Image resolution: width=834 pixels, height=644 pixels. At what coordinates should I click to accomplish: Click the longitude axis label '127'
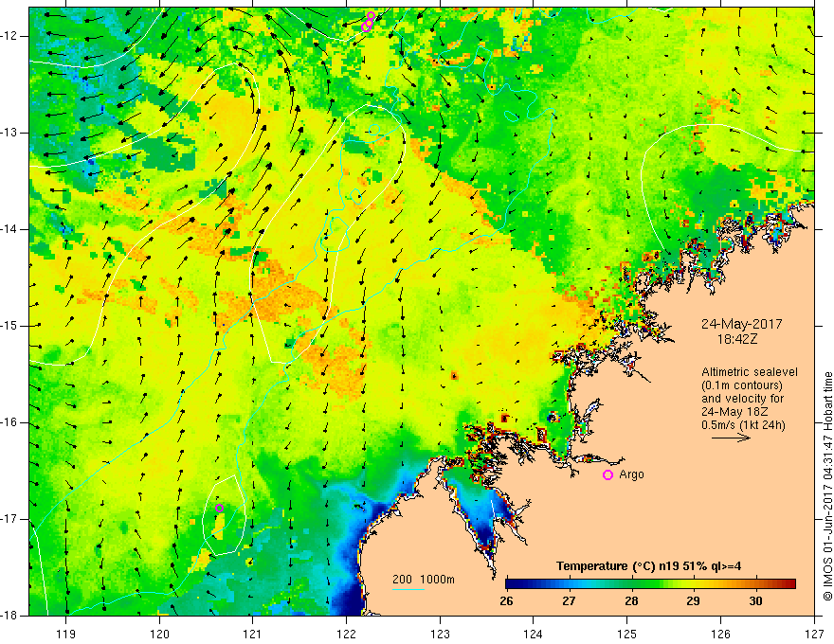814,634
